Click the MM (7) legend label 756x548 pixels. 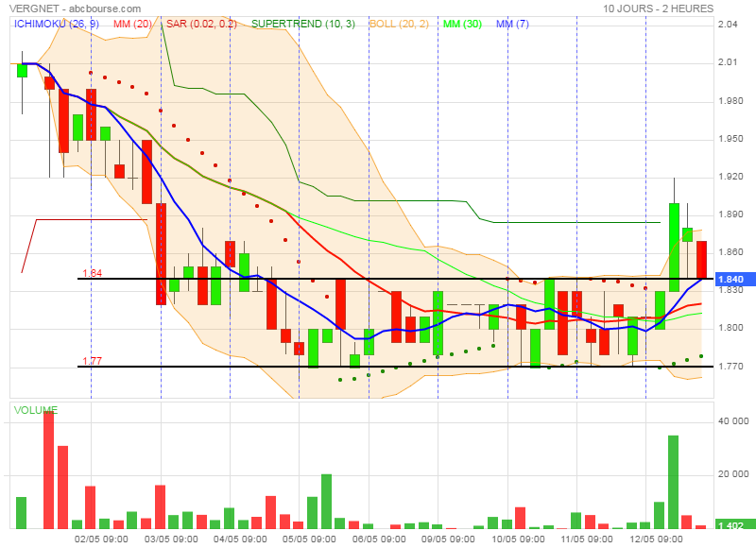coord(512,24)
